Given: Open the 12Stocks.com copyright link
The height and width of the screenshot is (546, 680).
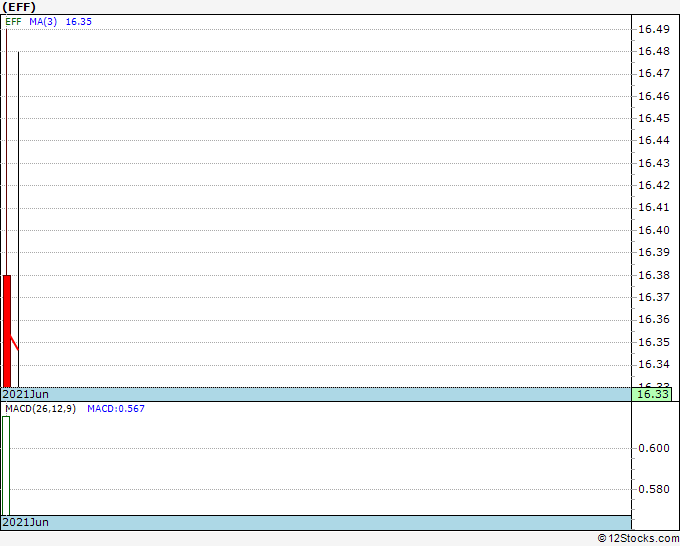Looking at the screenshot, I should pos(638,539).
